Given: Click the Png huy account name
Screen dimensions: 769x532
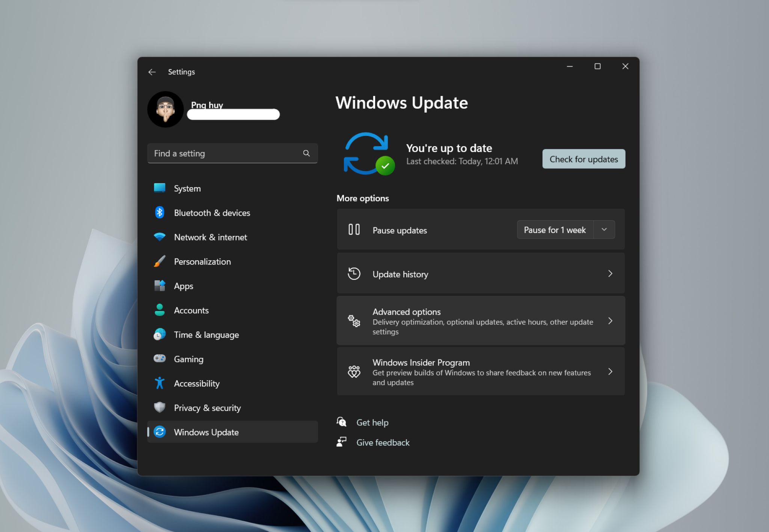Looking at the screenshot, I should click(x=207, y=105).
